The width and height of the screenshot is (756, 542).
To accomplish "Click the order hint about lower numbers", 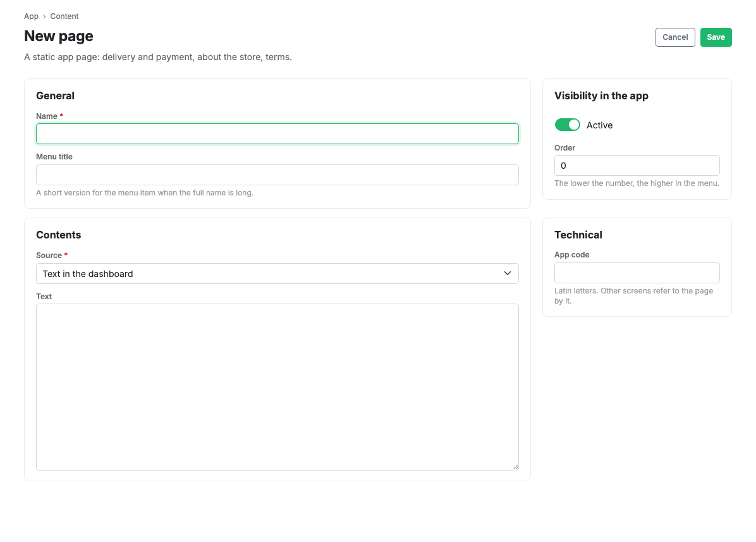I will click(x=637, y=183).
